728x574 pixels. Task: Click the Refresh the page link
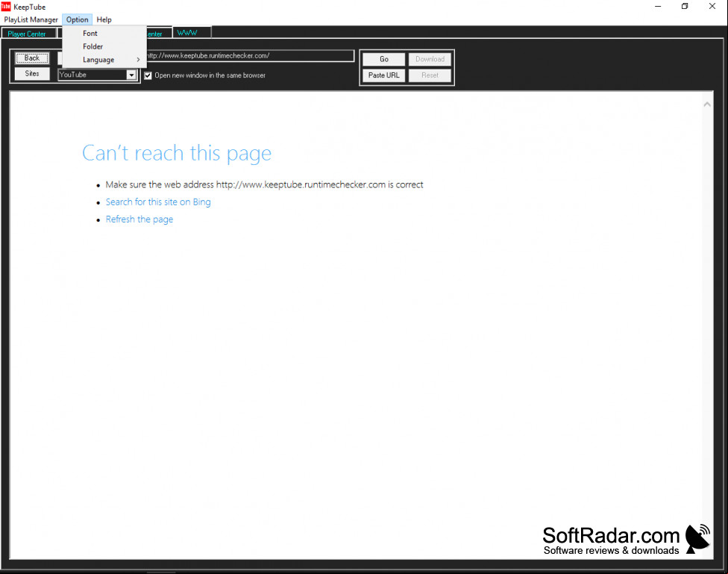coord(139,219)
